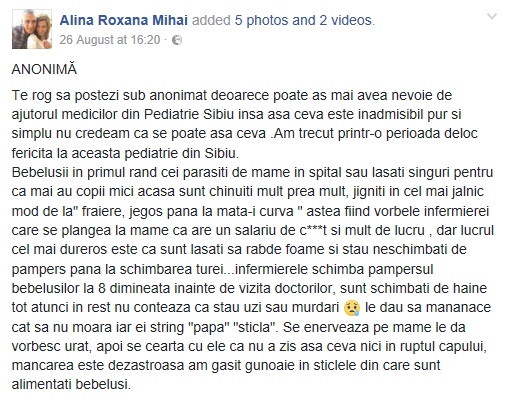
Task: Click the crying face emoji in the post
Action: [x=352, y=308]
